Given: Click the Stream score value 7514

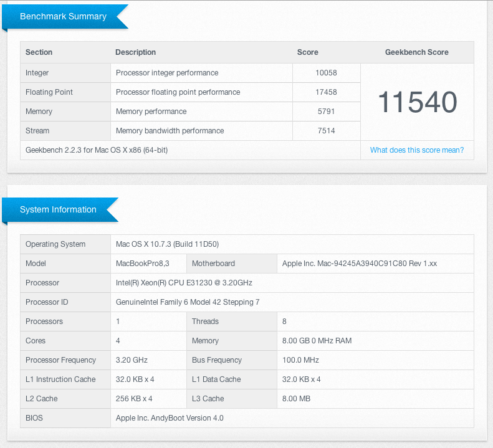Looking at the screenshot, I should [326, 131].
